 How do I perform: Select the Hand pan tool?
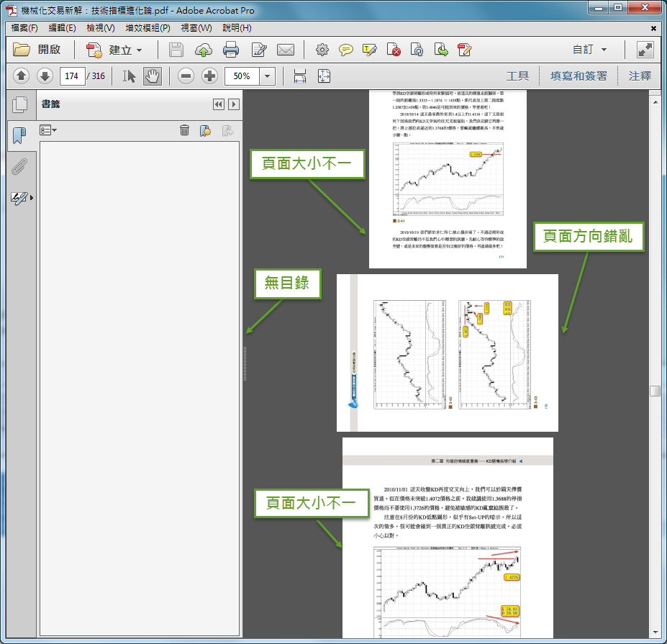point(152,76)
